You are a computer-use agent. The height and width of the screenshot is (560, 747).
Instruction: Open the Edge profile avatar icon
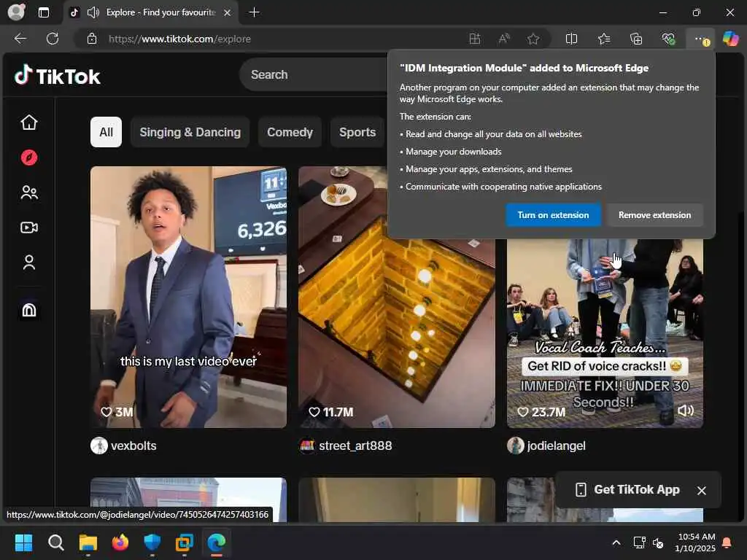17,12
